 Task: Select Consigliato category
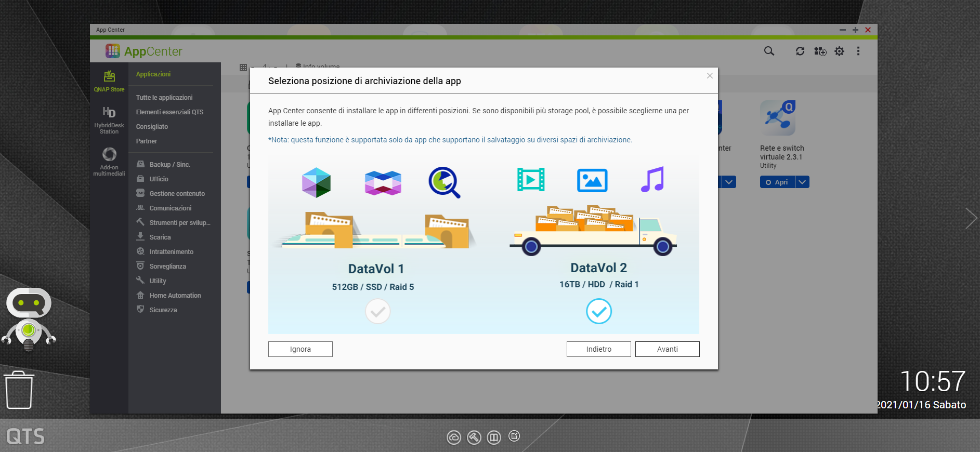click(152, 127)
